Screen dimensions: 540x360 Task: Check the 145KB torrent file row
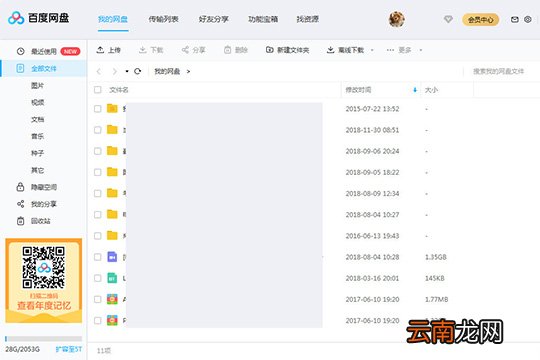[98, 278]
